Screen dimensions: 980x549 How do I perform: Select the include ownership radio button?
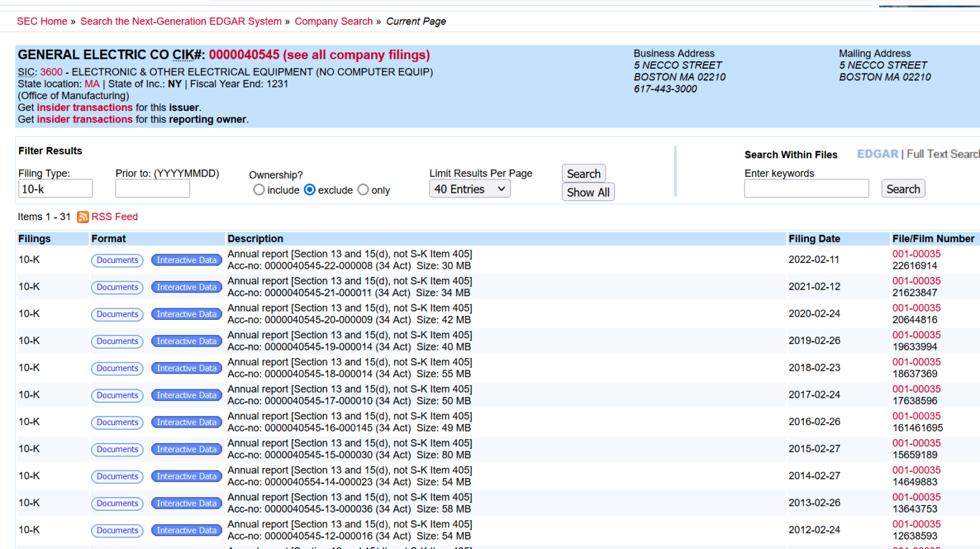[259, 189]
